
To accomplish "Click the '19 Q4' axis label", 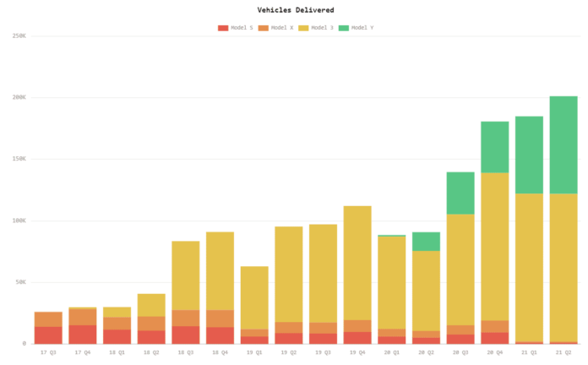I will coord(357,352).
